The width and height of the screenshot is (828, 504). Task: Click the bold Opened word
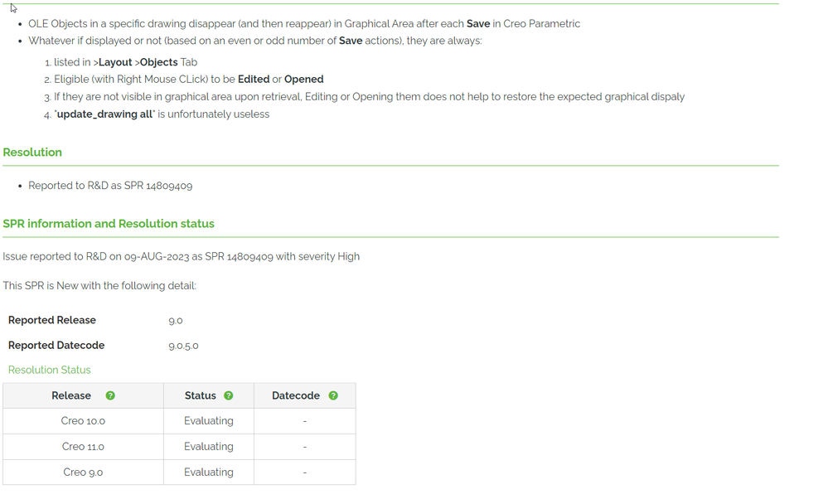pos(303,80)
